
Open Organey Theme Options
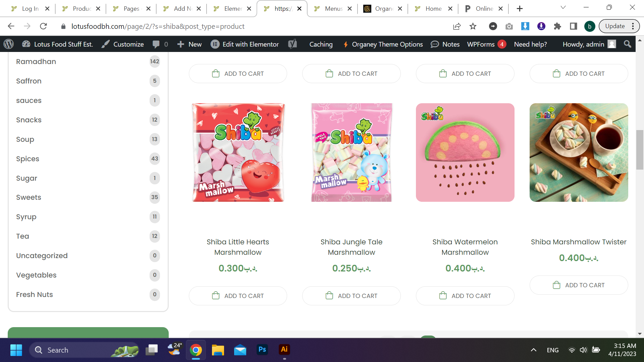coord(383,44)
